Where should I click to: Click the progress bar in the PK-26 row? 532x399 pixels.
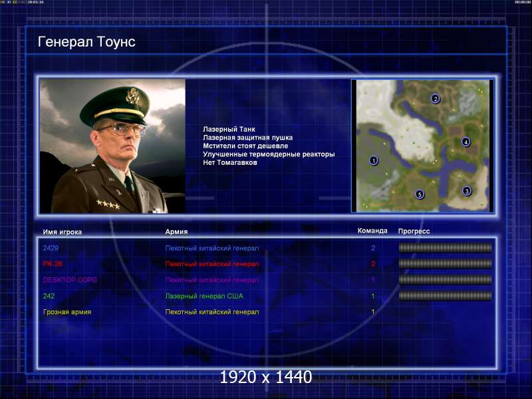coord(445,263)
